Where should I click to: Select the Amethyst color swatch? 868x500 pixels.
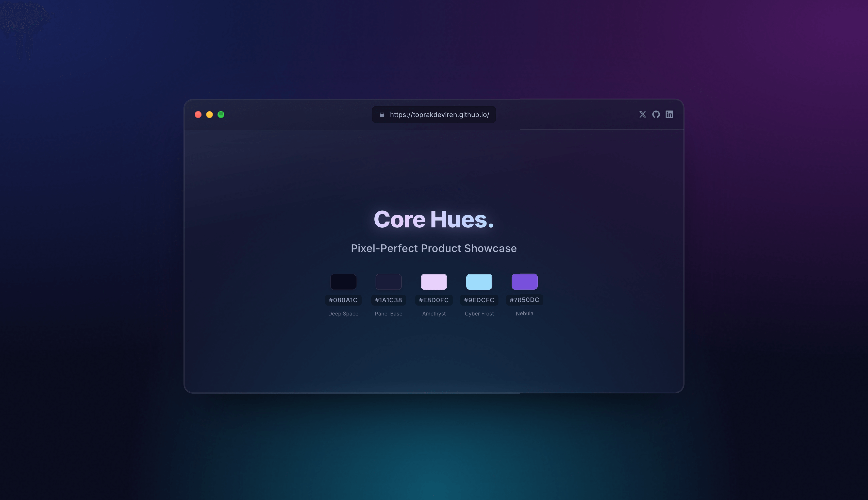(434, 281)
